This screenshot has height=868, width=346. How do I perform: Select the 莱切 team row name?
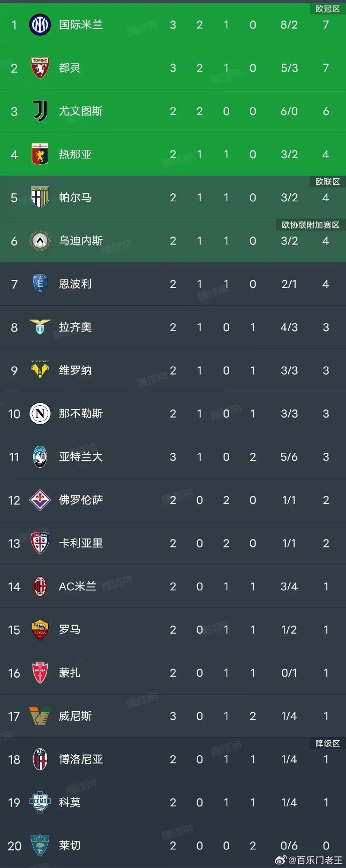[x=70, y=845]
